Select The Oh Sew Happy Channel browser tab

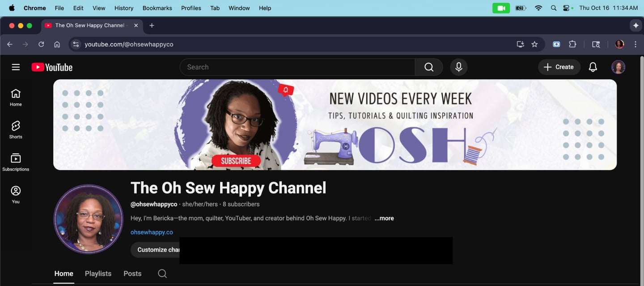[x=92, y=26]
